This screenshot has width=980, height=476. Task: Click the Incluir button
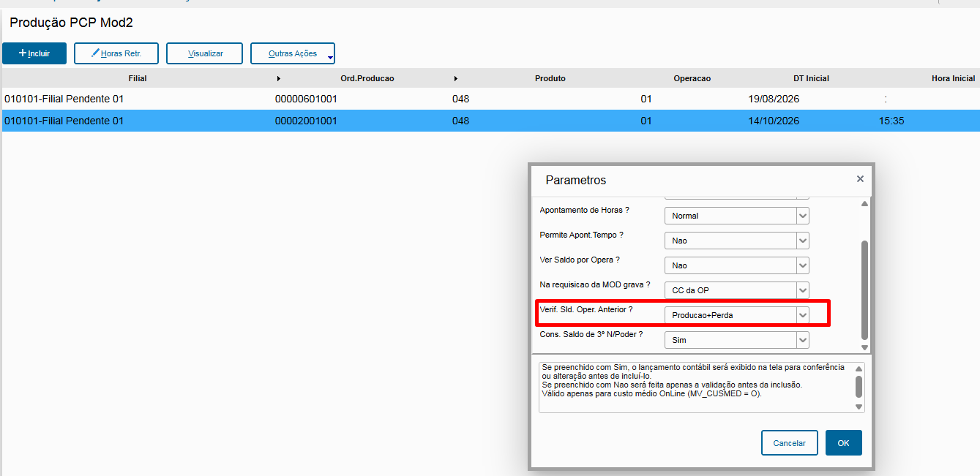[x=34, y=53]
